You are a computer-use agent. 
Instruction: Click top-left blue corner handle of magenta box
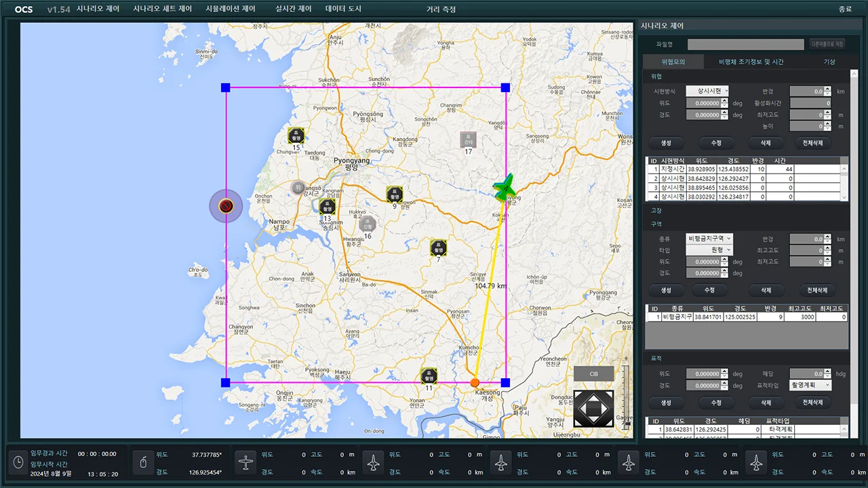pos(226,87)
